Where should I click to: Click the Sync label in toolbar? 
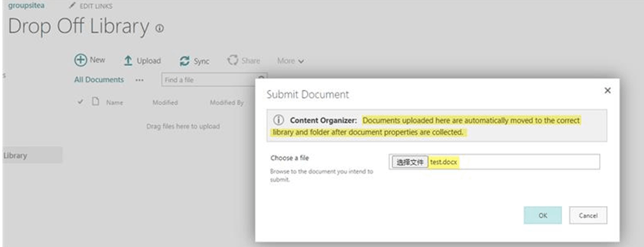tap(201, 61)
